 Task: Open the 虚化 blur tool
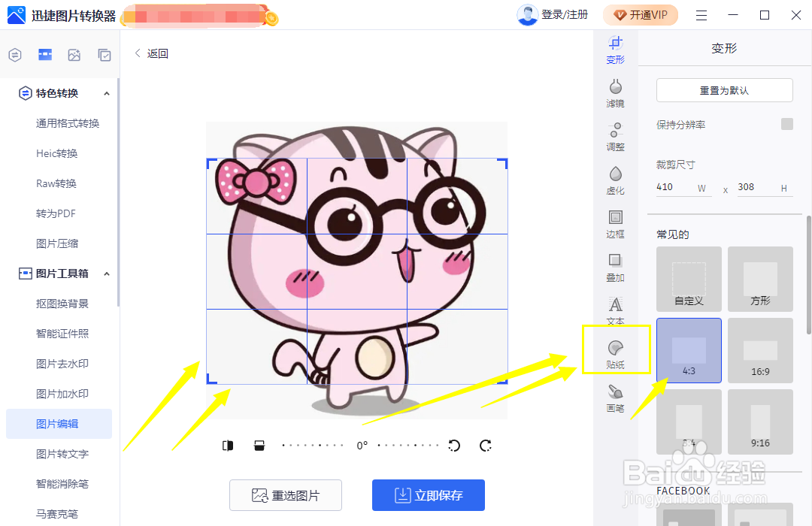coord(615,180)
